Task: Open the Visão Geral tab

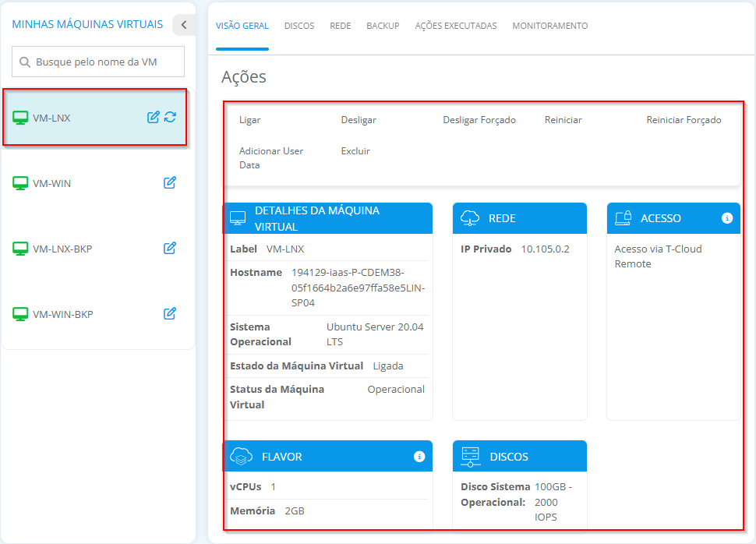Action: click(x=242, y=26)
